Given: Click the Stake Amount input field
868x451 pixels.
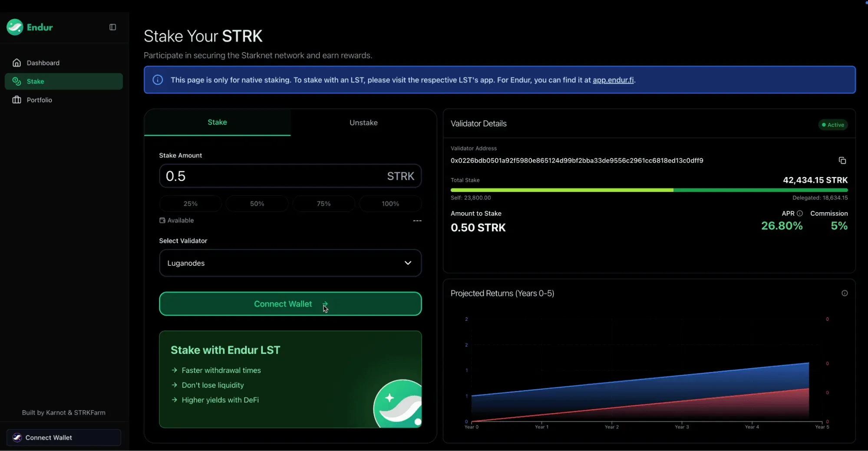Looking at the screenshot, I should tap(290, 176).
